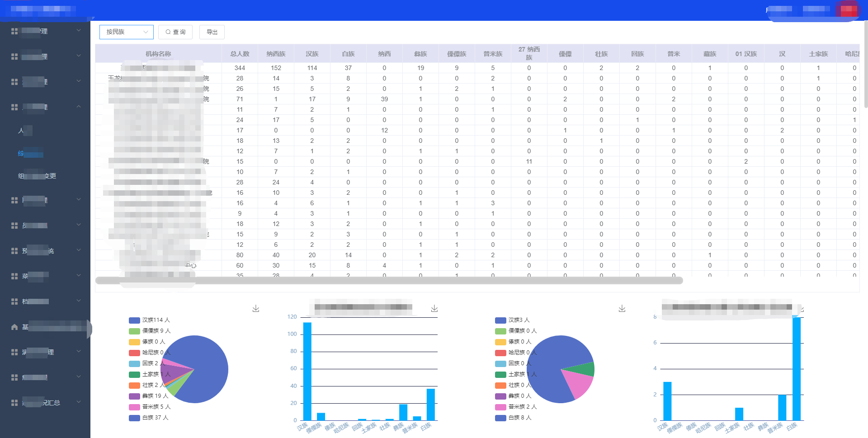Click the 傈僳族 column header

tap(457, 54)
